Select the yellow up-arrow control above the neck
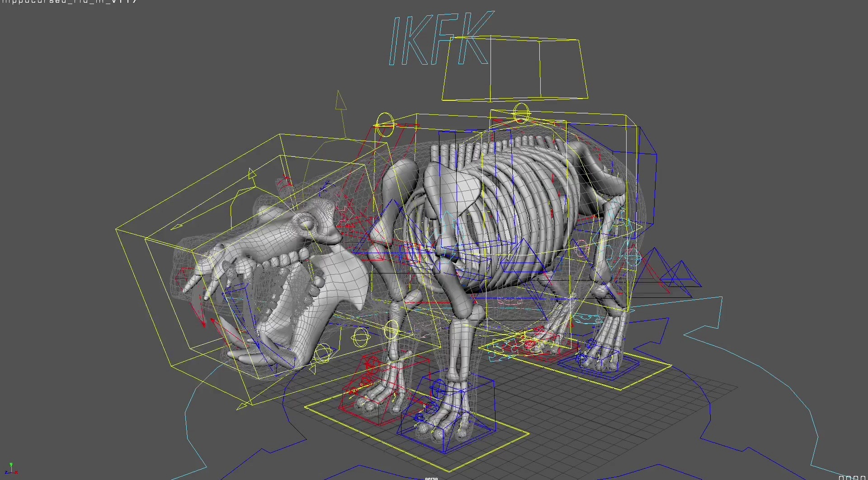This screenshot has width=868, height=480. [340, 101]
